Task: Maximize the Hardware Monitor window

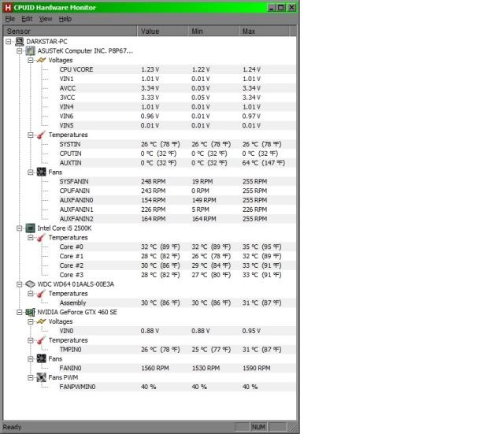Action: pyautogui.click(x=280, y=7)
